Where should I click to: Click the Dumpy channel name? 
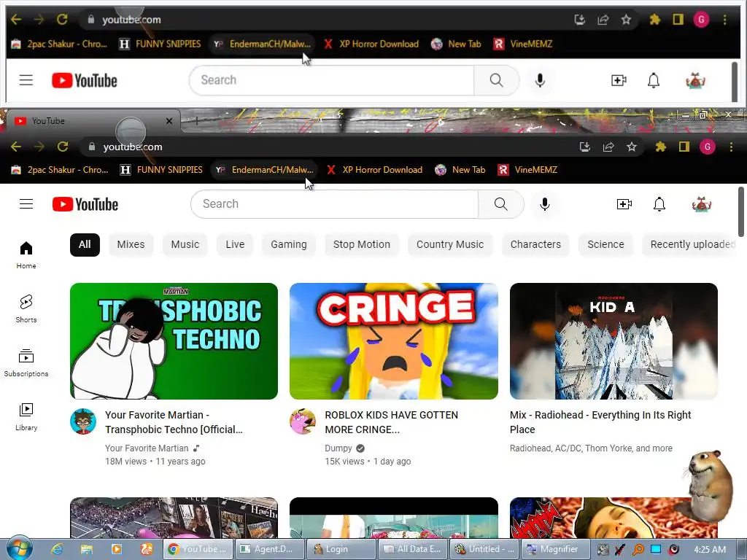(338, 448)
